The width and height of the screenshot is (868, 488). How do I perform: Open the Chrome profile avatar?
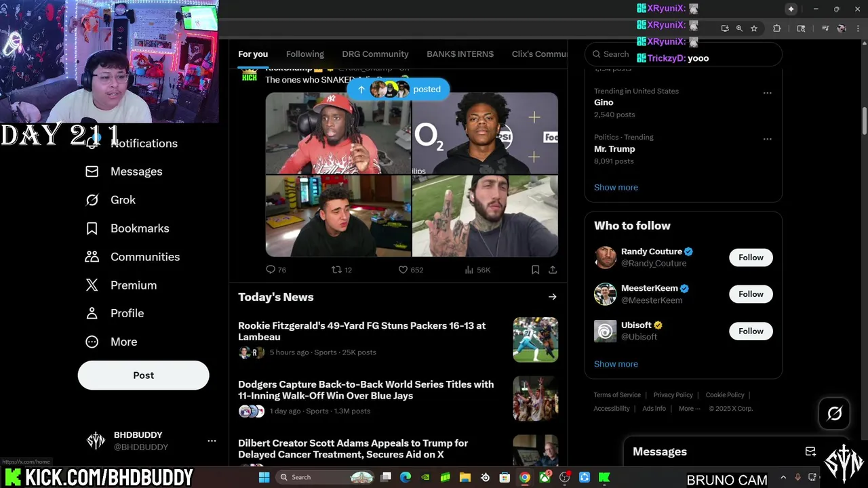(842, 28)
